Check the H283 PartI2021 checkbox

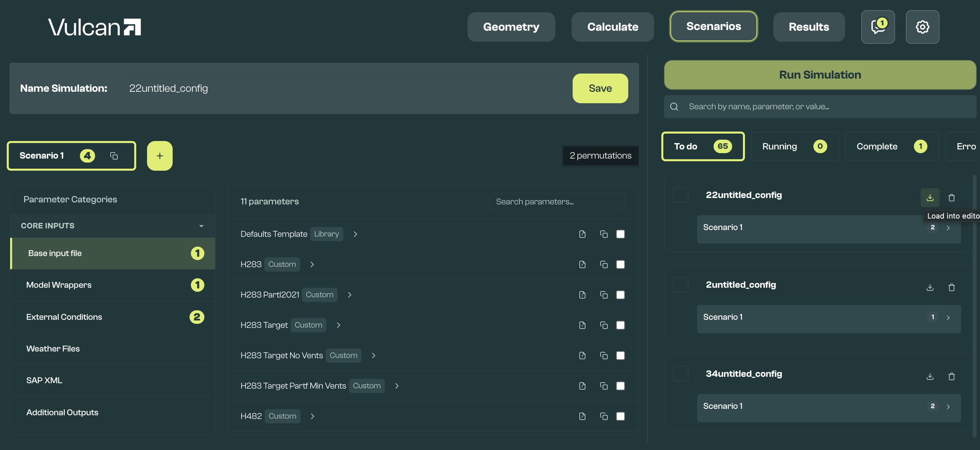click(x=621, y=295)
